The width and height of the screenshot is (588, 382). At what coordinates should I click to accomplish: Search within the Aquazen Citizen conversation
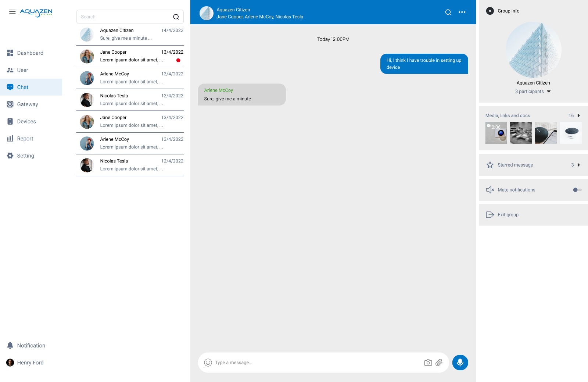pos(448,12)
